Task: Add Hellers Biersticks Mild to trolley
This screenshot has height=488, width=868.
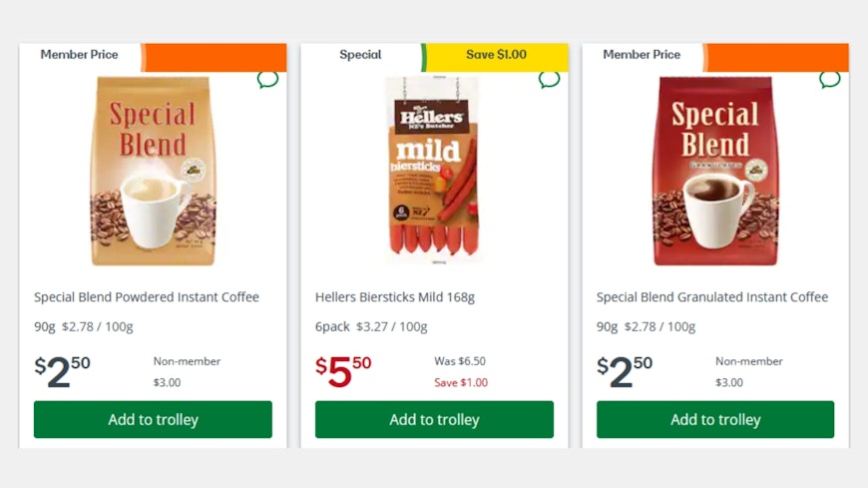Action: coord(434,419)
